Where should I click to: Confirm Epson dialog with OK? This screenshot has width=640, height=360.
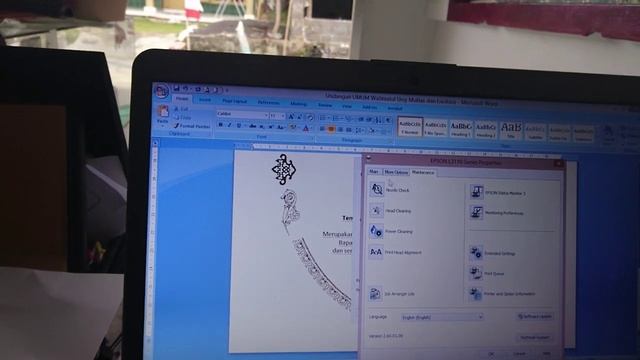491,354
